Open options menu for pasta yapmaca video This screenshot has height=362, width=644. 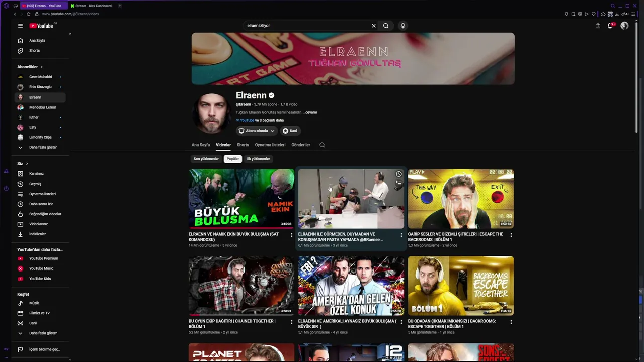401,235
